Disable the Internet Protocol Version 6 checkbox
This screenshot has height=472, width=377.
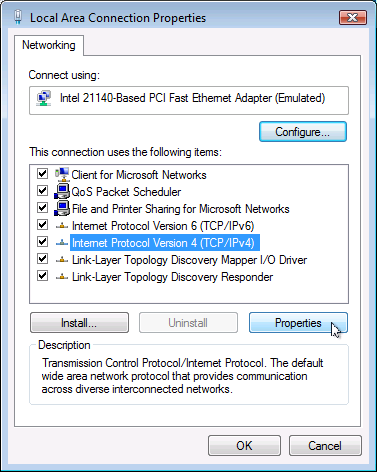(x=42, y=225)
